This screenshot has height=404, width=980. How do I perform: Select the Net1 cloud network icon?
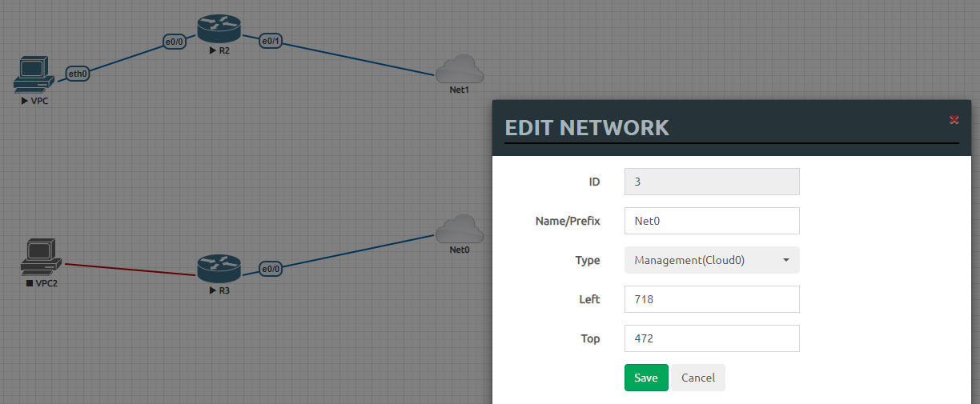[460, 69]
